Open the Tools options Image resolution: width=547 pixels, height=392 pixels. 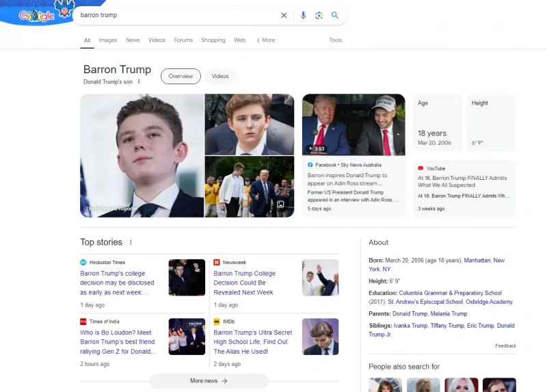(x=336, y=40)
